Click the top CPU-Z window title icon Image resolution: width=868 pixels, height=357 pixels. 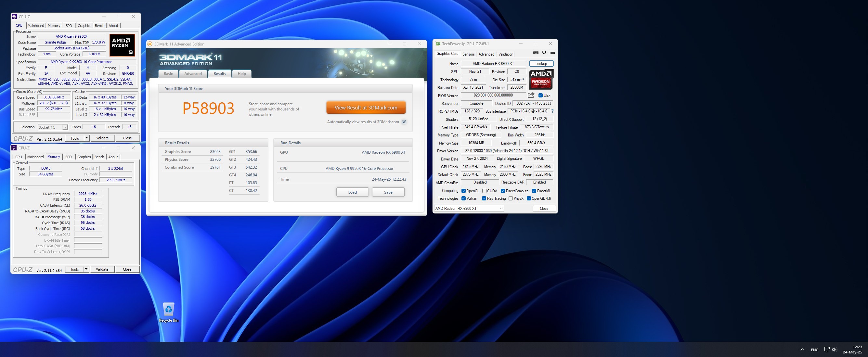[15, 17]
